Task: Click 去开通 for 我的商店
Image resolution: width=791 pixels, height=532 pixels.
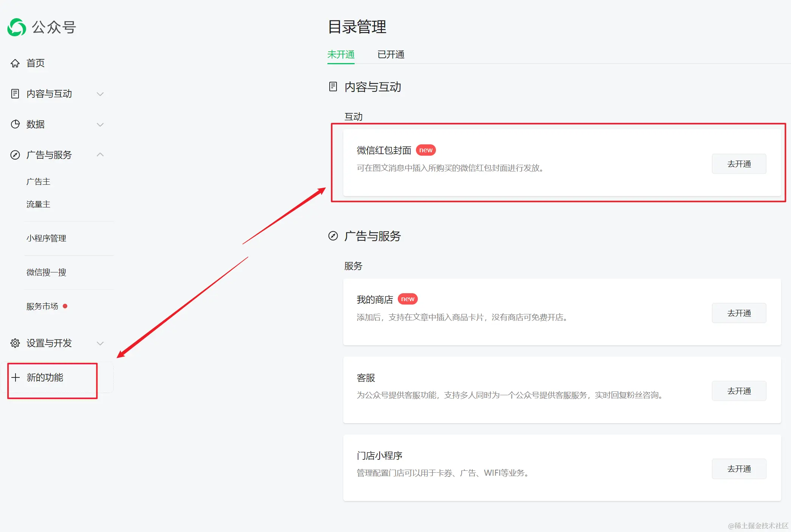Action: (739, 313)
